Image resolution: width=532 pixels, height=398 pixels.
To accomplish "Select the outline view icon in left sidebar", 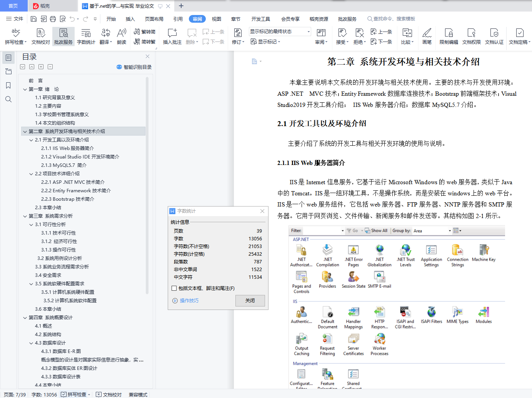I will [x=8, y=58].
